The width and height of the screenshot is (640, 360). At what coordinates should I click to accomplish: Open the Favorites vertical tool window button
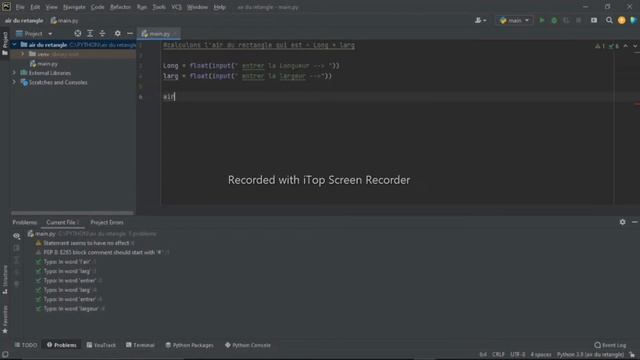point(5,320)
